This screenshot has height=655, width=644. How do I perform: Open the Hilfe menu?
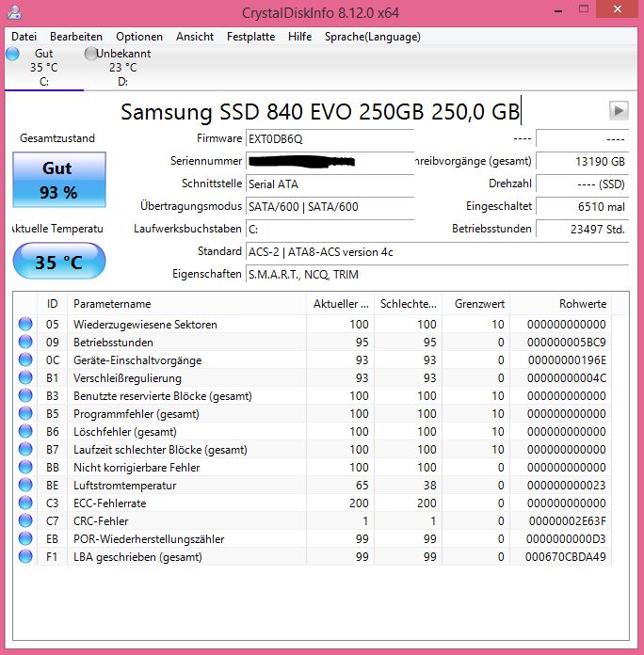pos(299,37)
